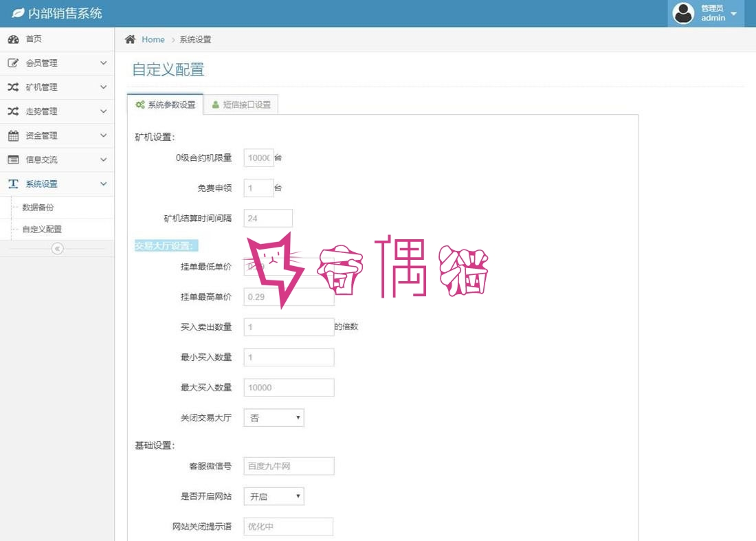Open admin user dropdown arrow
The width and height of the screenshot is (756, 541).
(733, 14)
